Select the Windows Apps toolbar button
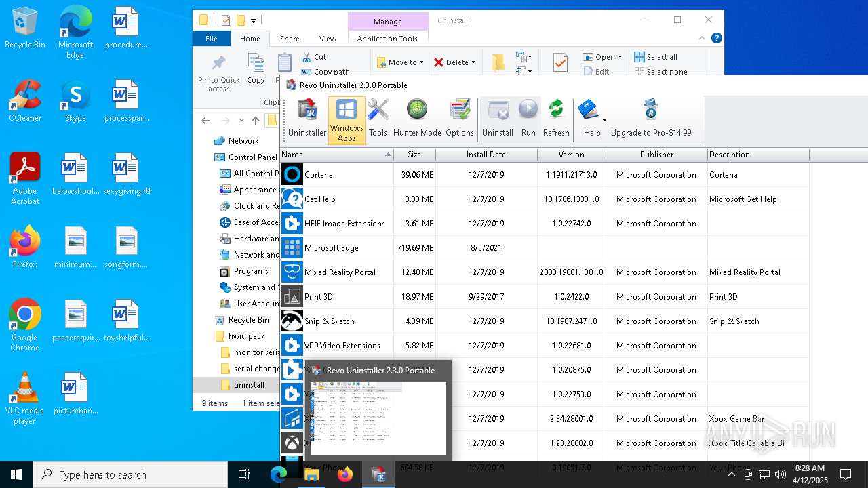 tap(347, 120)
